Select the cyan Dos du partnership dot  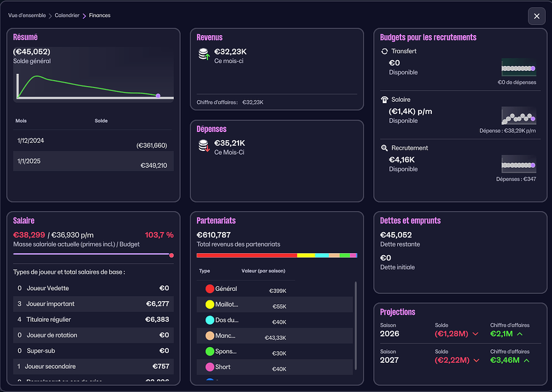click(210, 320)
